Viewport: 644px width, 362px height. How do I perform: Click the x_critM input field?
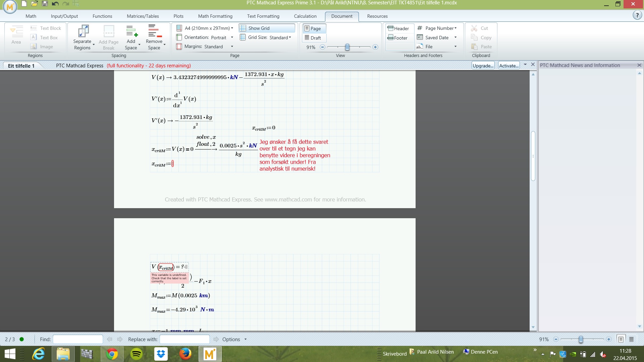[172, 164]
